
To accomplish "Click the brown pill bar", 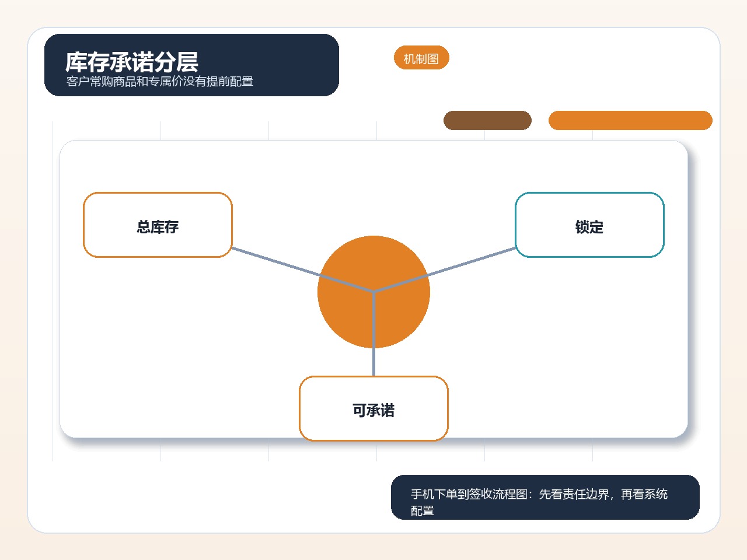I will 487,120.
